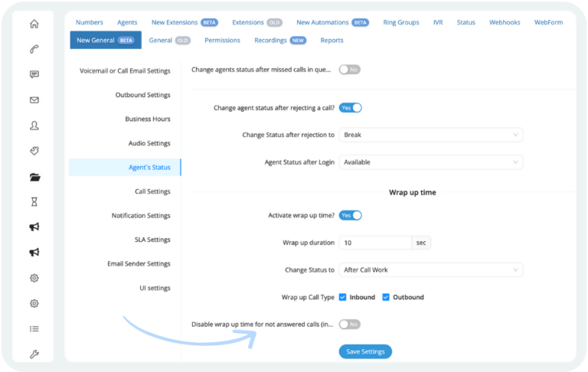588x372 pixels.
Task: Switch to the Numbers tab
Action: 90,22
